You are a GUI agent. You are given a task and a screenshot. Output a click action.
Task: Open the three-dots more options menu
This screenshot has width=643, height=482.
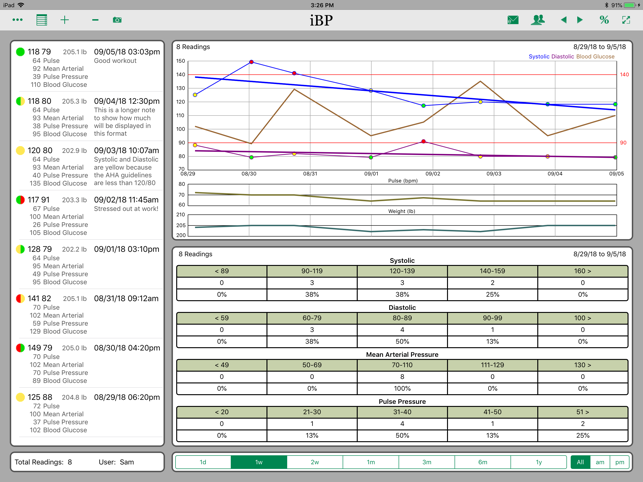[x=17, y=20]
